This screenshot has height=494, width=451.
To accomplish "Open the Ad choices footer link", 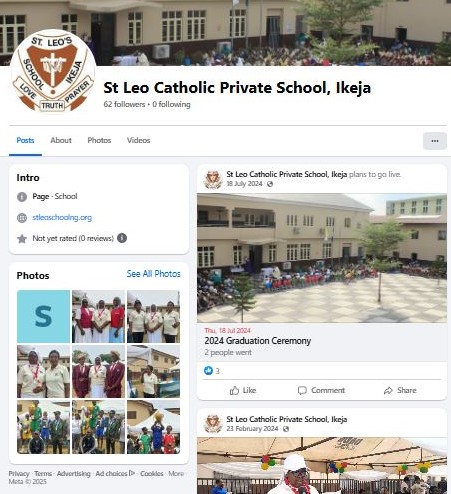I will [115, 473].
